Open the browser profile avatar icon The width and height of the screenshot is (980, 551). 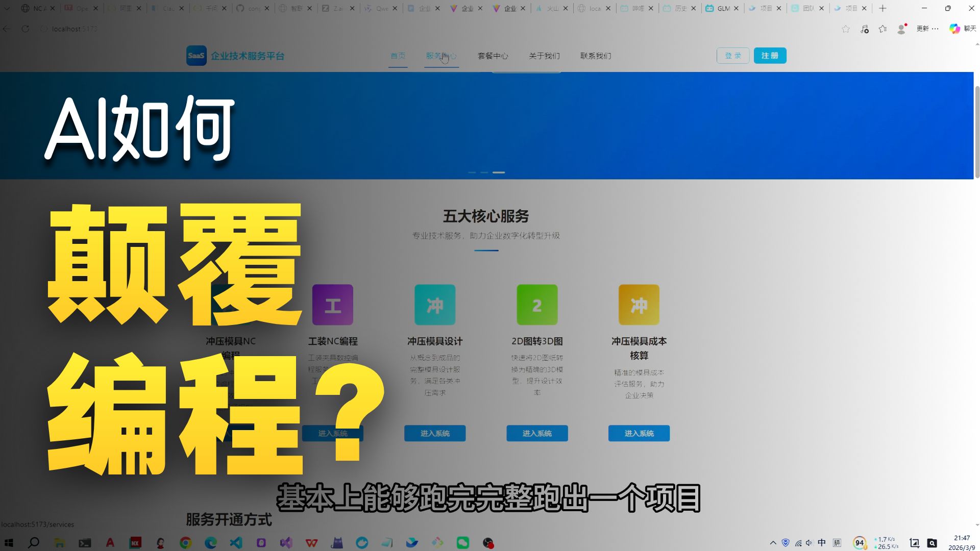(901, 29)
